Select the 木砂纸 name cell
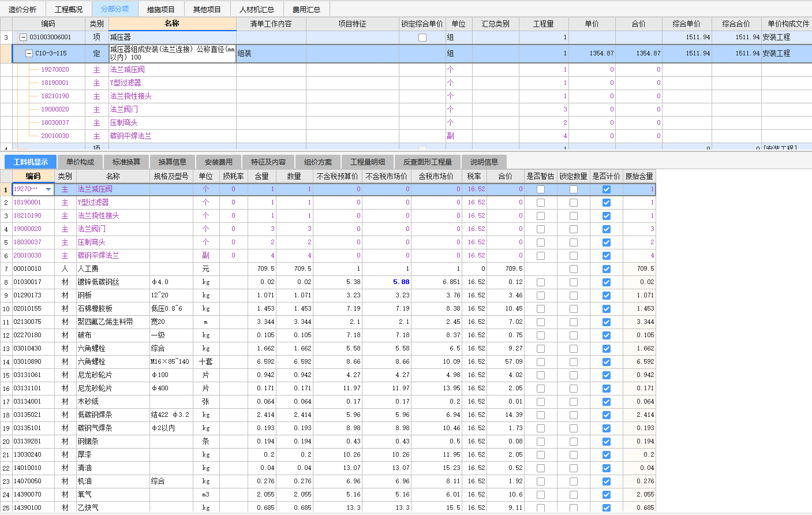Screen dimensions: 812x515 tap(113, 402)
